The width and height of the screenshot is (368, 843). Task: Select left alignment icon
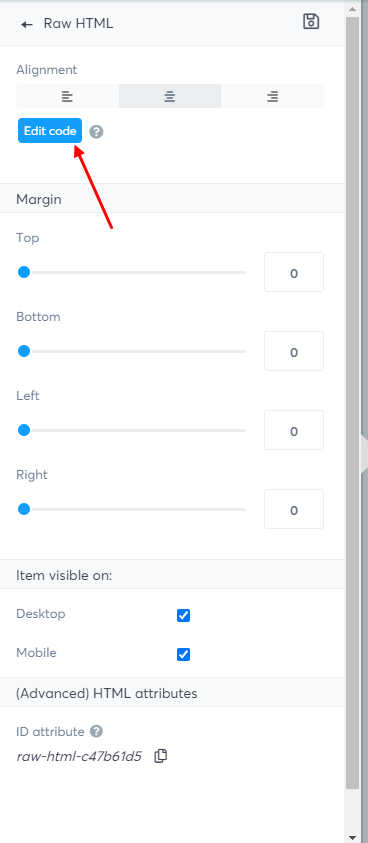(x=67, y=96)
